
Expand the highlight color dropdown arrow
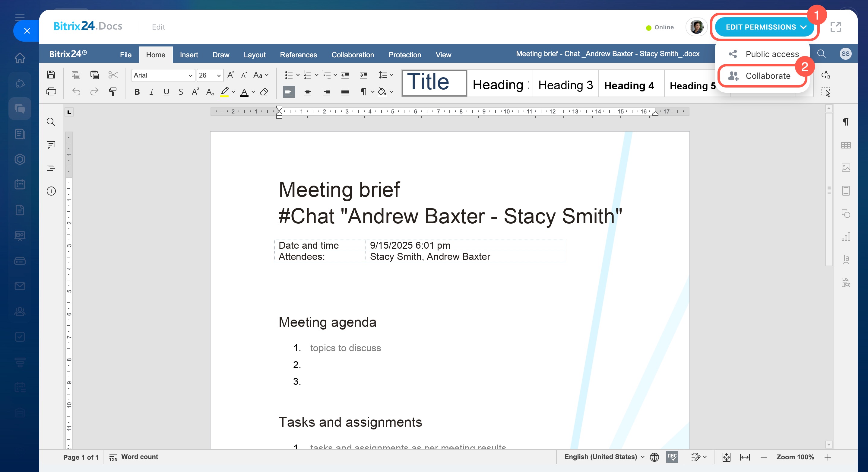pos(233,92)
